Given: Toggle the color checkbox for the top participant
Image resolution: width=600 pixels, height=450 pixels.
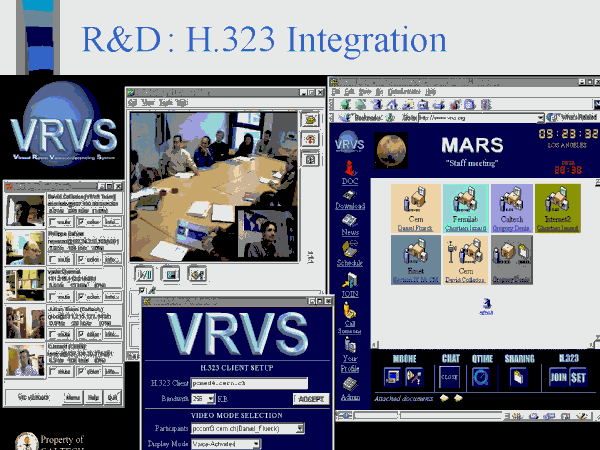Looking at the screenshot, I should (x=81, y=222).
